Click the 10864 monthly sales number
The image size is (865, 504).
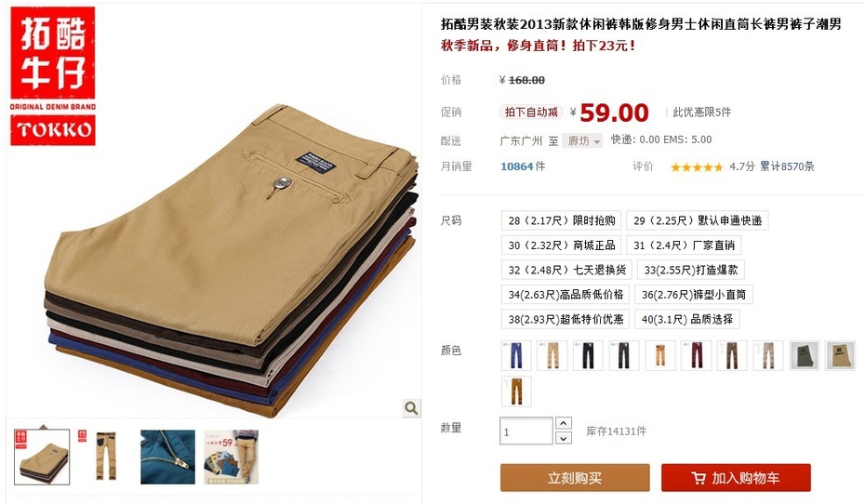(x=517, y=166)
